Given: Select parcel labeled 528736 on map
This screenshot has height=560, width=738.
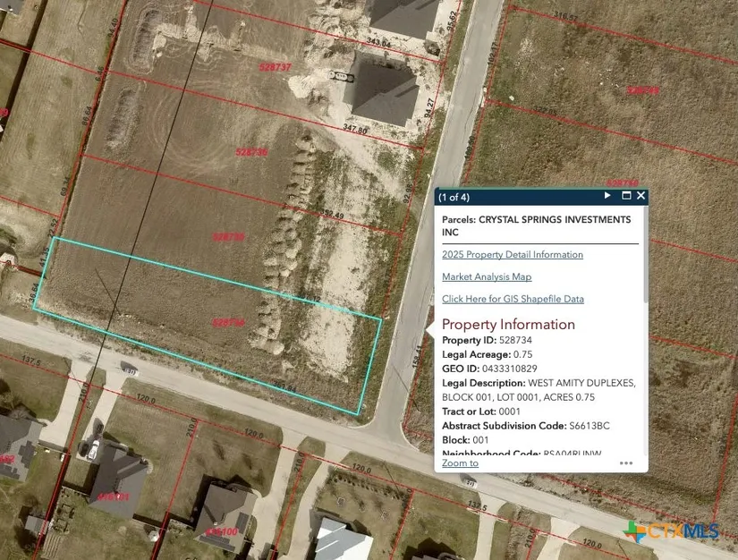Looking at the screenshot, I should pos(251,153).
